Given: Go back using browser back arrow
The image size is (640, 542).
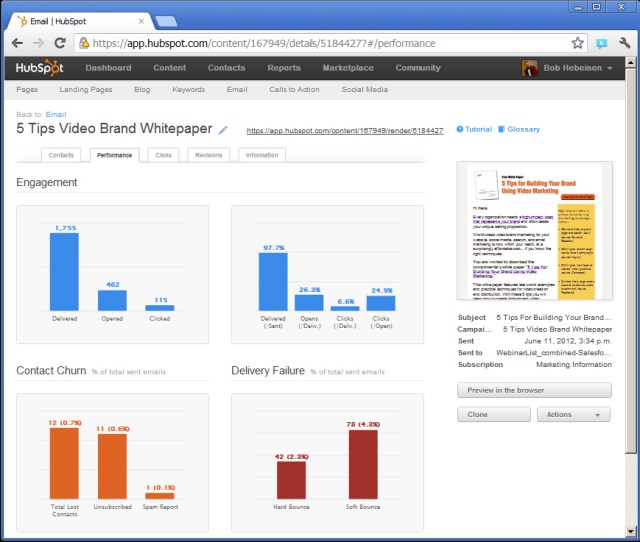Looking at the screenshot, I should point(16,43).
